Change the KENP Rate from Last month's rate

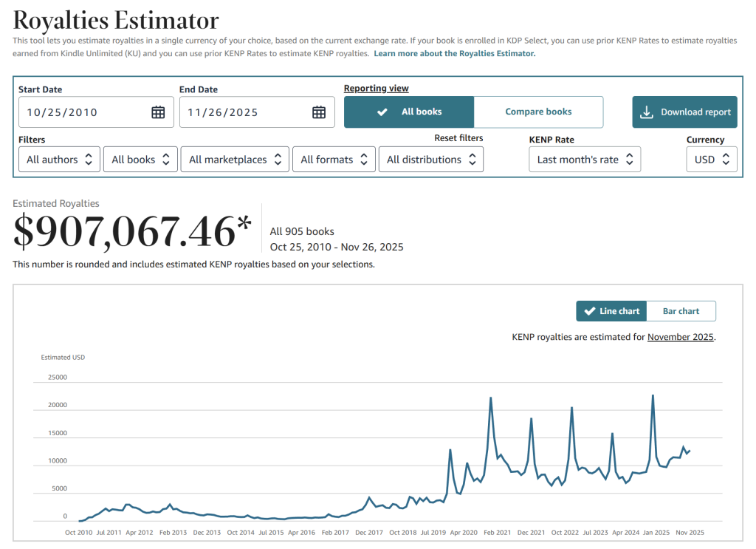tap(584, 160)
